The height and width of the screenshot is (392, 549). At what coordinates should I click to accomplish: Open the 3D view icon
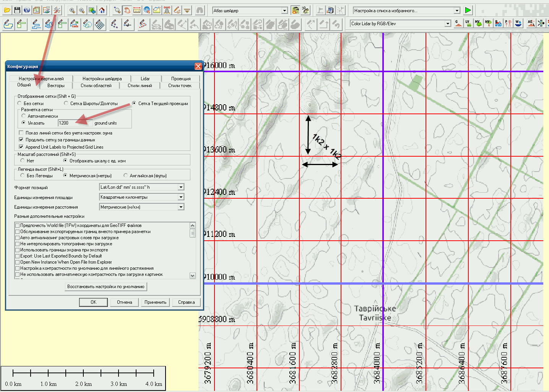[305, 10]
